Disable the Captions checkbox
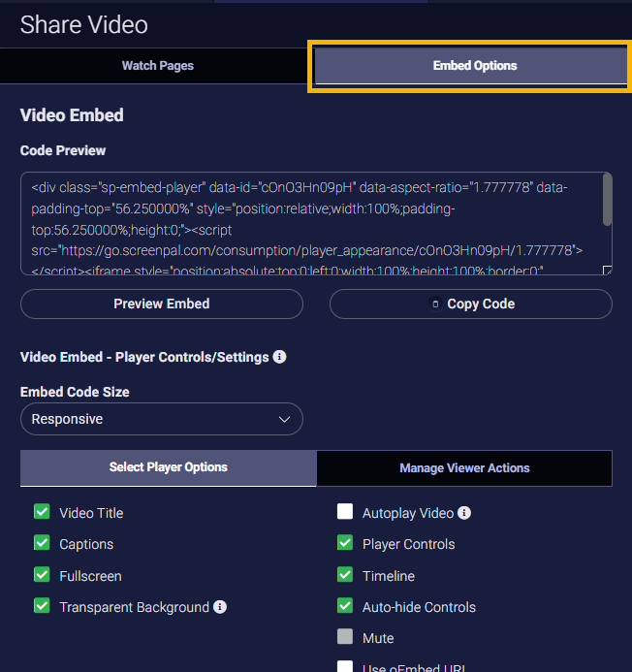 [42, 544]
